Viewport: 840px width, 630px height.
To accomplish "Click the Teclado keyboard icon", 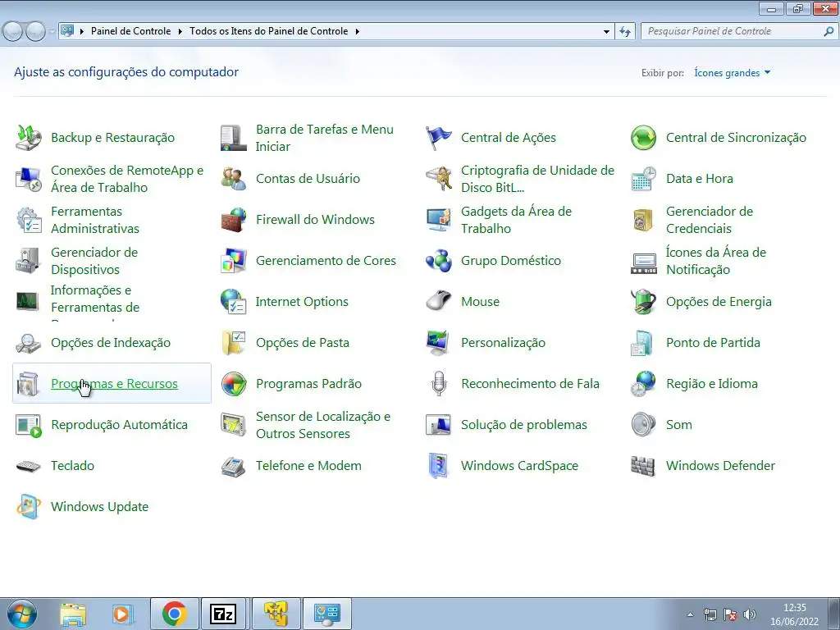I will (28, 466).
